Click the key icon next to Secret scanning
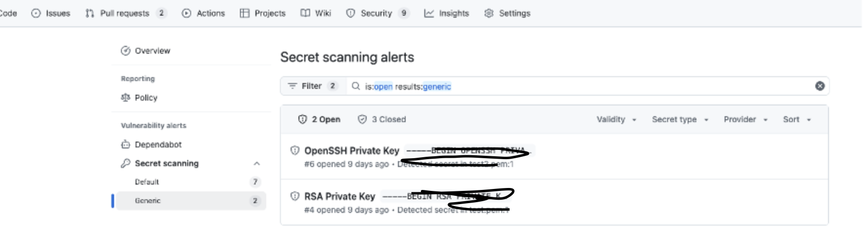The width and height of the screenshot is (868, 250). tap(125, 163)
